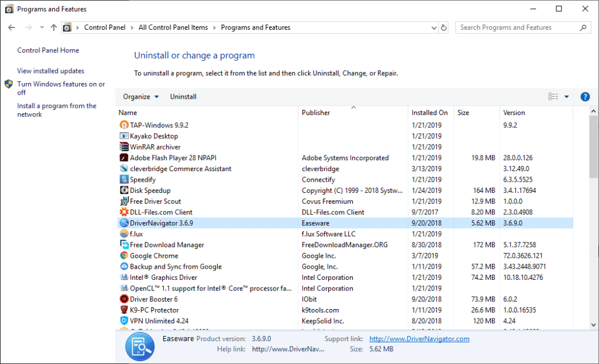Image resolution: width=599 pixels, height=364 pixels.
Task: Select the Free Download Manager row name
Action: click(167, 245)
